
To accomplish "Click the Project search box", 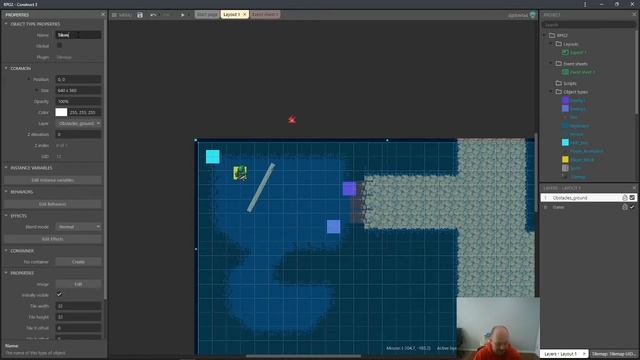I will point(588,24).
